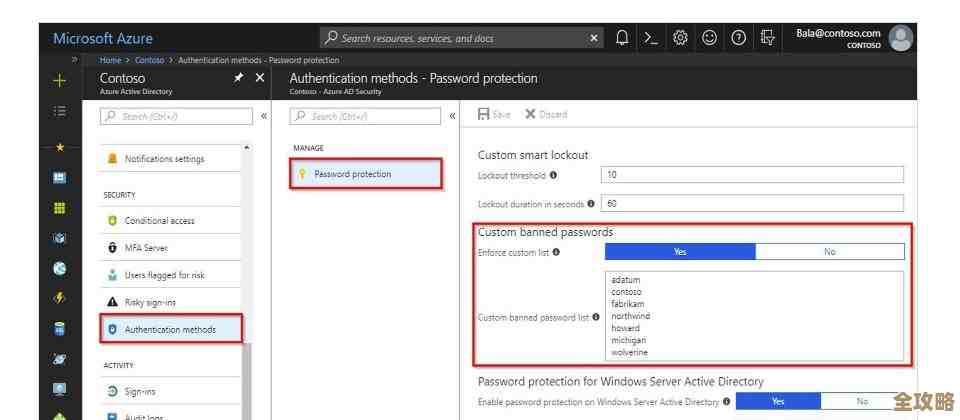This screenshot has width=960, height=420.
Task: Click 'wolverine' in banned password list
Action: pyautogui.click(x=629, y=352)
